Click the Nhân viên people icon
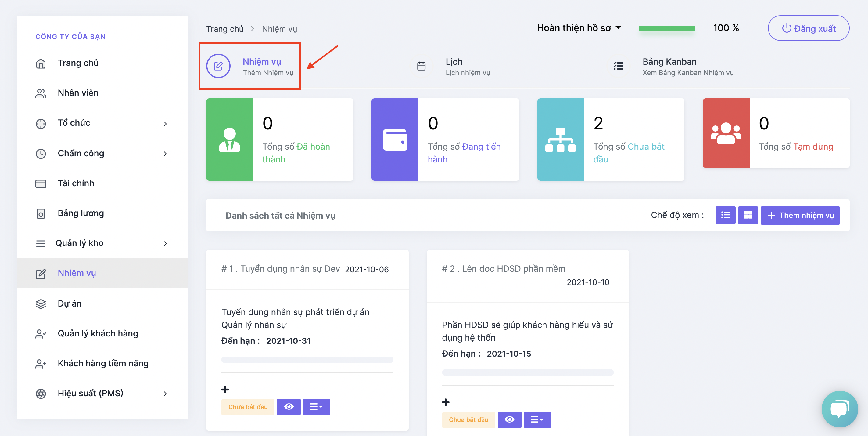 [41, 93]
